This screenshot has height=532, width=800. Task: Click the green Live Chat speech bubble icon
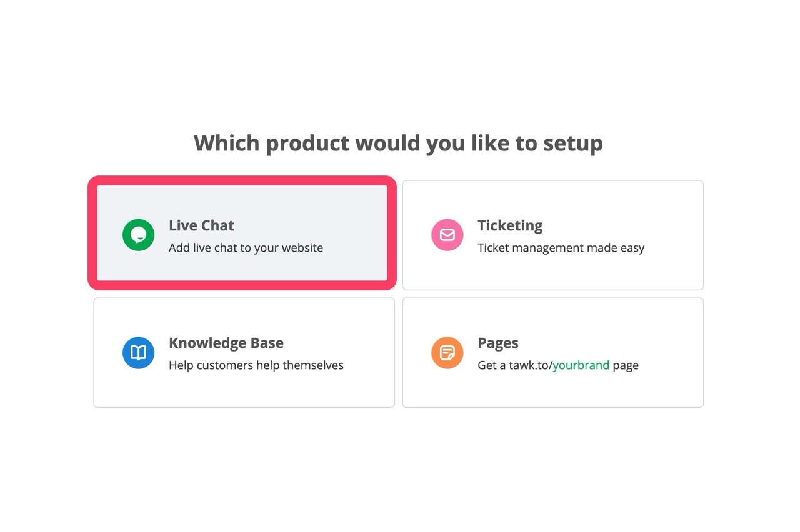[138, 235]
